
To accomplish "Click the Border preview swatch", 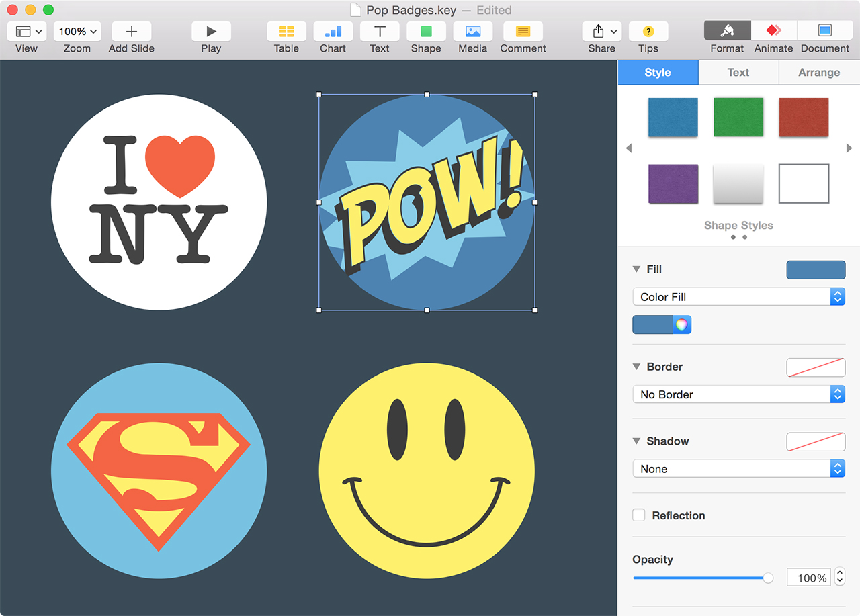I will (816, 367).
